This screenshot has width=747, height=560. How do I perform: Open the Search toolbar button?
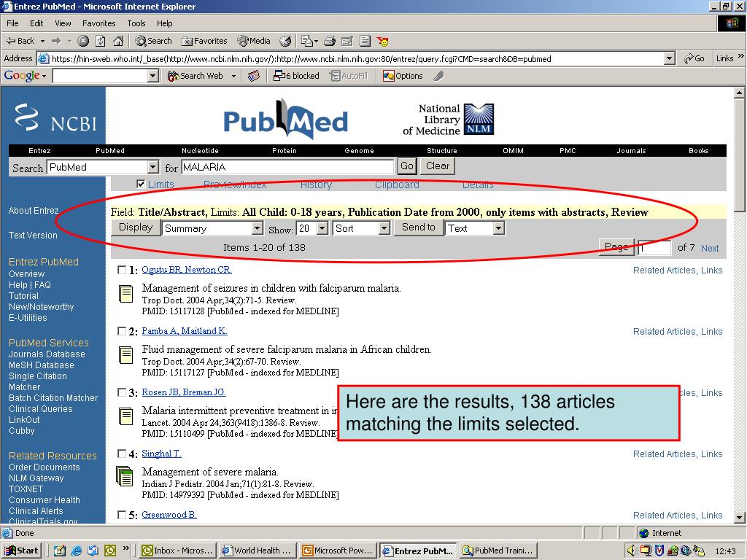tap(153, 41)
